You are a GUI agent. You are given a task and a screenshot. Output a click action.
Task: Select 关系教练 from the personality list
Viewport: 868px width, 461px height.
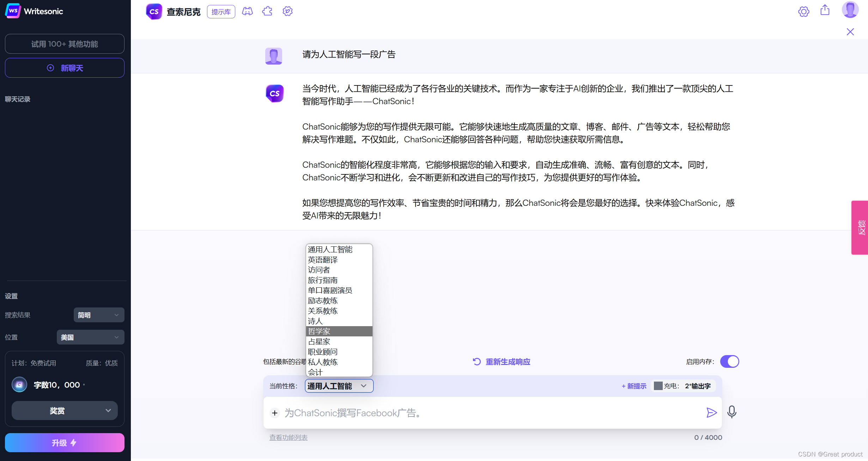click(x=339, y=311)
